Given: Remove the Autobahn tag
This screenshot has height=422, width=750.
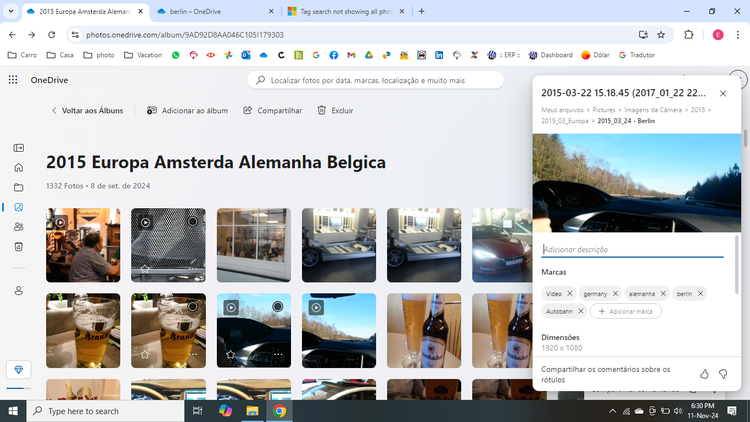Looking at the screenshot, I should (x=581, y=311).
